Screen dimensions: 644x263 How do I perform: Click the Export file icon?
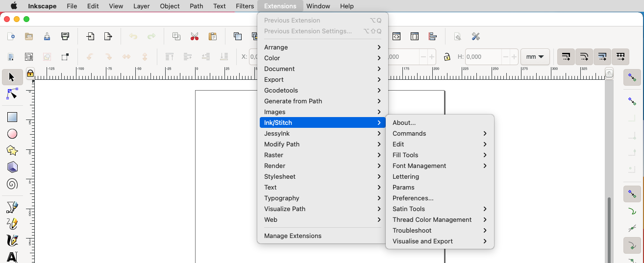pyautogui.click(x=108, y=36)
